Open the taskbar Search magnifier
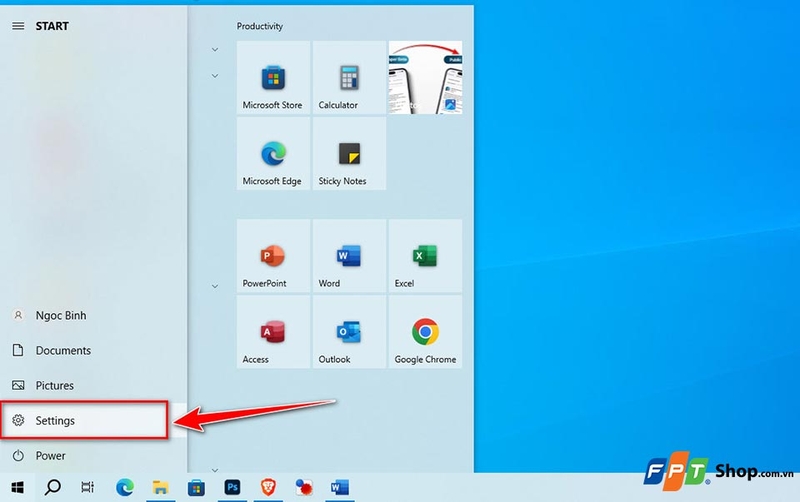Viewport: 800px width, 502px height. (x=53, y=488)
